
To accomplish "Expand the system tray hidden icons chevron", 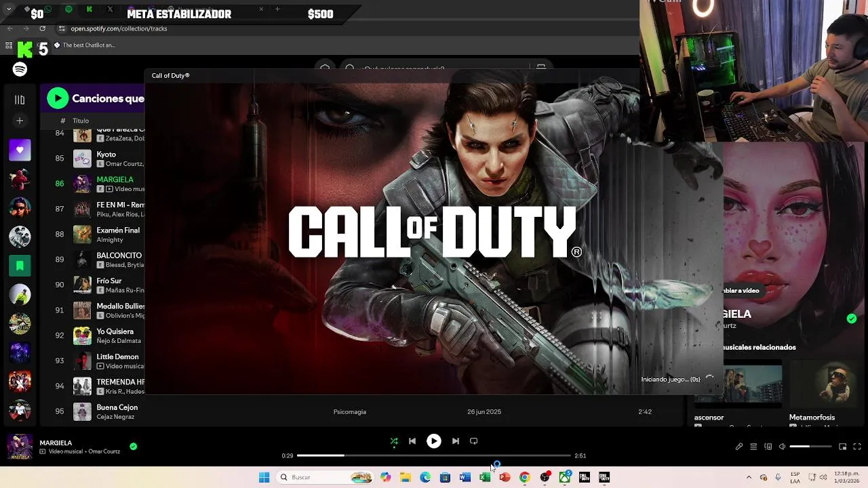I will point(749,477).
